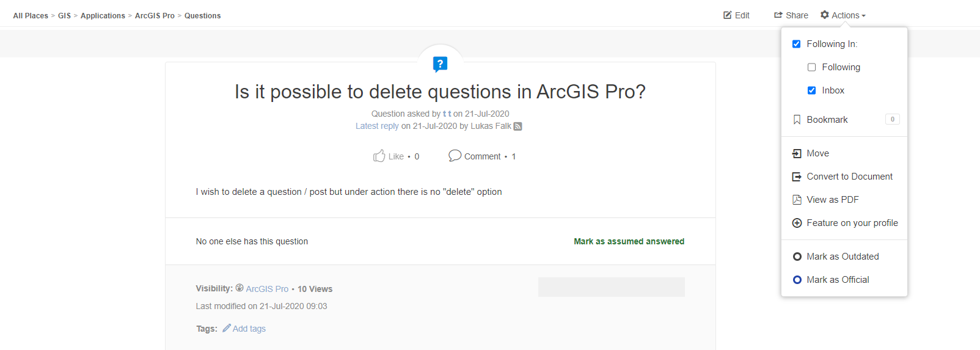Viewport: 980px width, 350px height.
Task: Navigate to the ArcGIS Pro breadcrumb
Action: pos(155,16)
